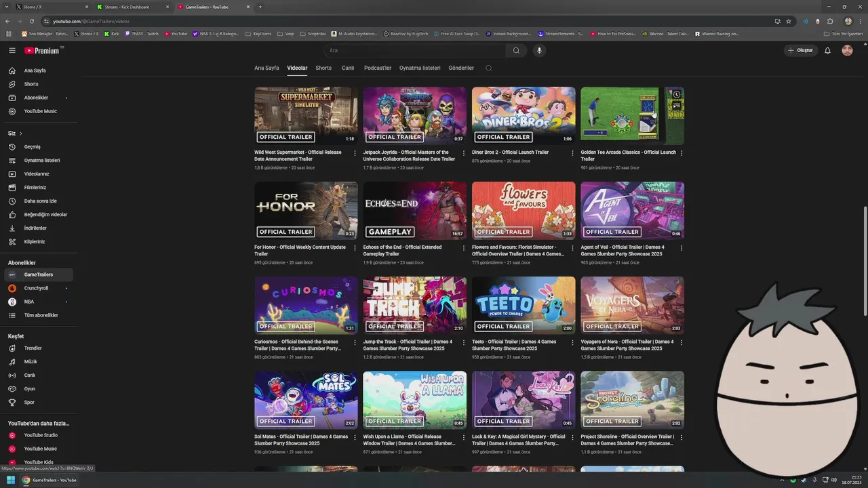This screenshot has height=488, width=868.
Task: Open Sol Mates Official Trailer title
Action: coord(301,440)
